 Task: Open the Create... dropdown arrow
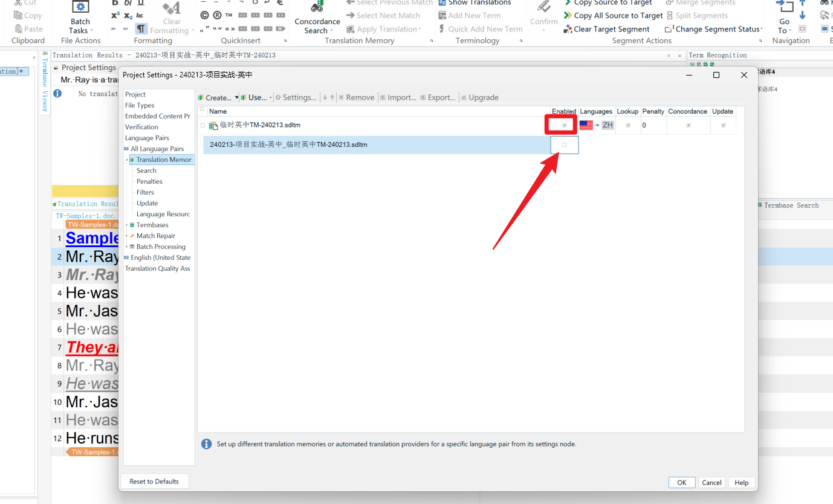coord(236,97)
